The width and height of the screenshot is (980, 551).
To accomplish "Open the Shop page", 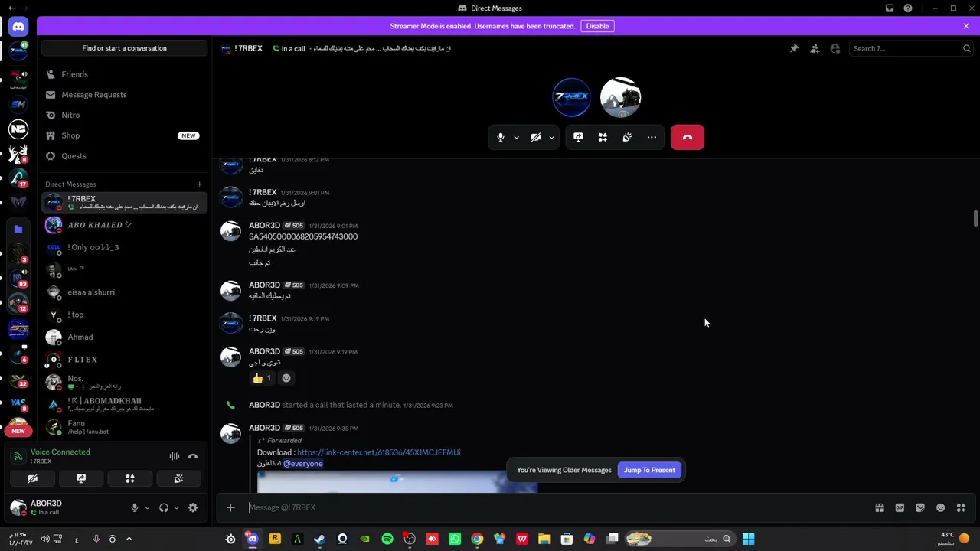I will (x=125, y=135).
